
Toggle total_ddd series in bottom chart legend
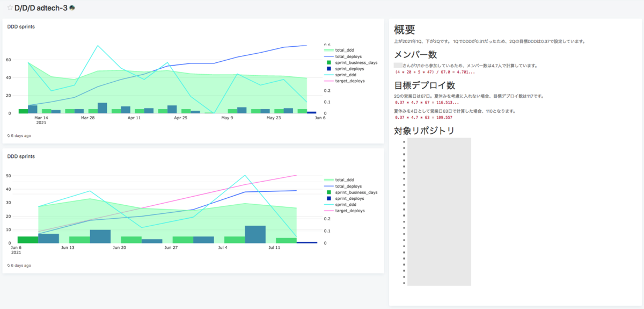point(345,180)
